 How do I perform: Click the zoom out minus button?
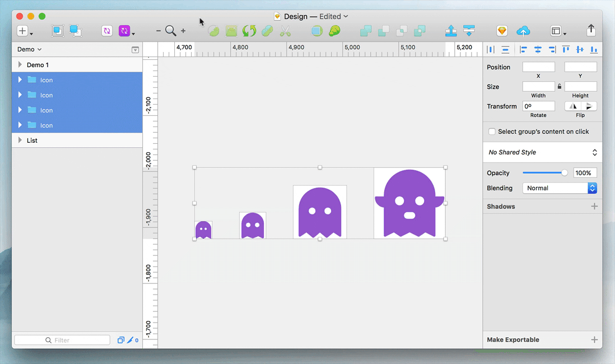159,31
